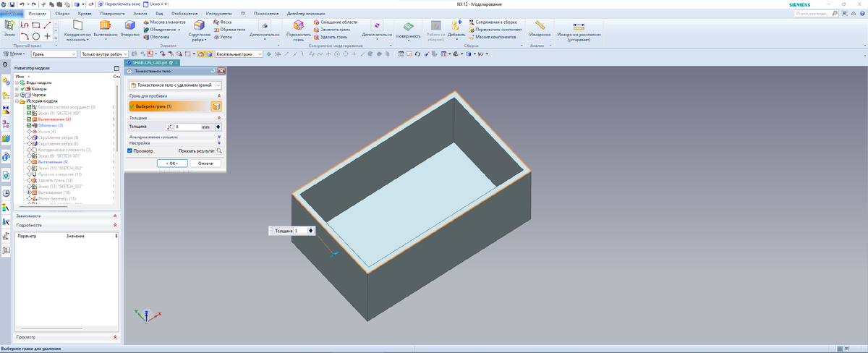Click the face selection cube icon in dialog

216,106
